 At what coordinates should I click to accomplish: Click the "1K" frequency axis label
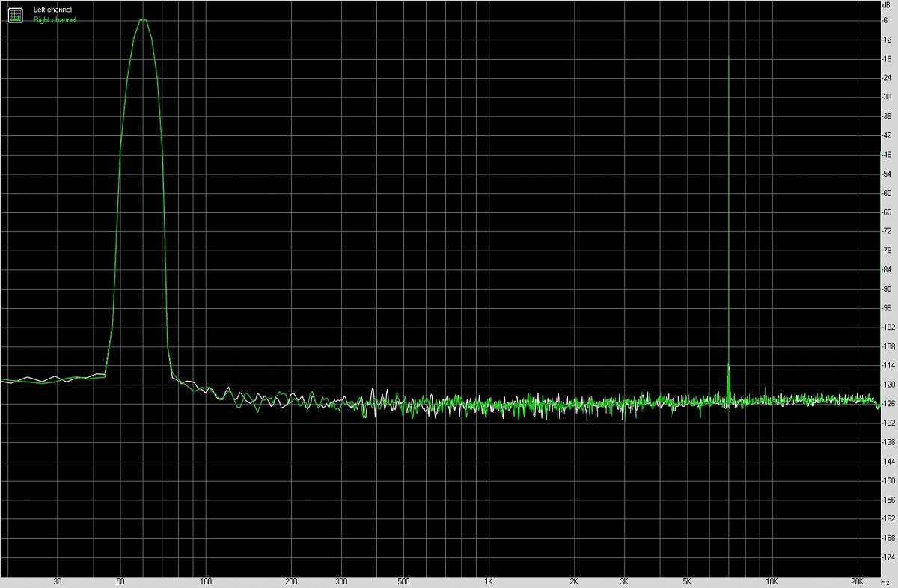(x=489, y=581)
